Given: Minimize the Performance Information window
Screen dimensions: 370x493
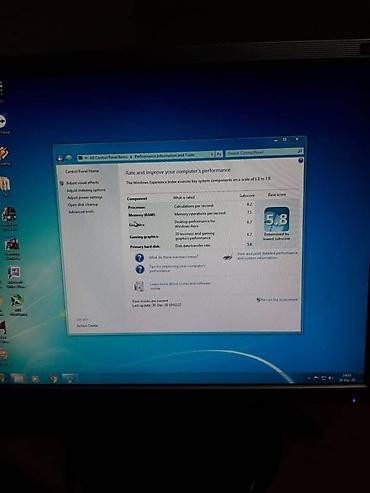Looking at the screenshot, I should click(x=276, y=140).
